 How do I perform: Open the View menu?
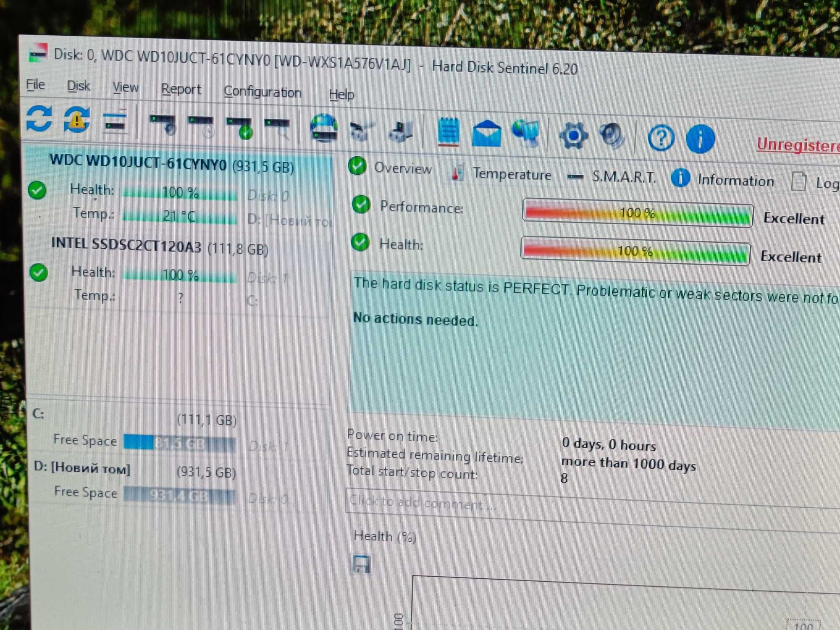[x=126, y=87]
